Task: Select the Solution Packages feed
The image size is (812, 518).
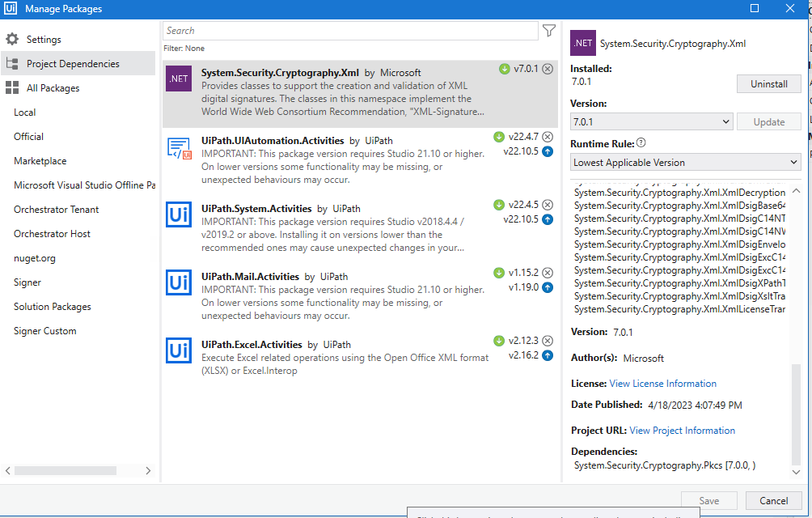Action: coord(53,308)
